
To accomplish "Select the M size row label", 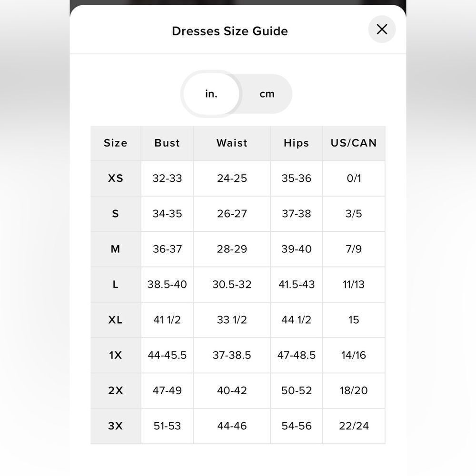I will [x=116, y=249].
